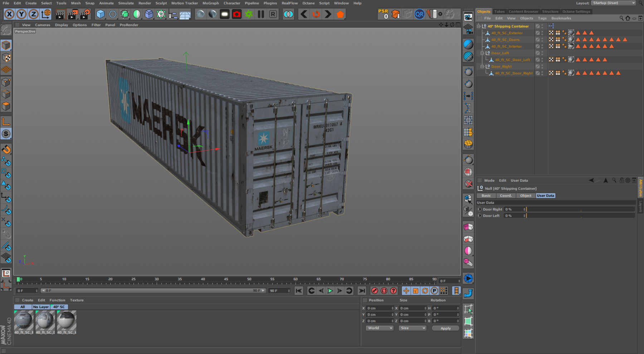Expand the Door Left user data triangle
Viewport: 644px width, 354px height.
480,216
